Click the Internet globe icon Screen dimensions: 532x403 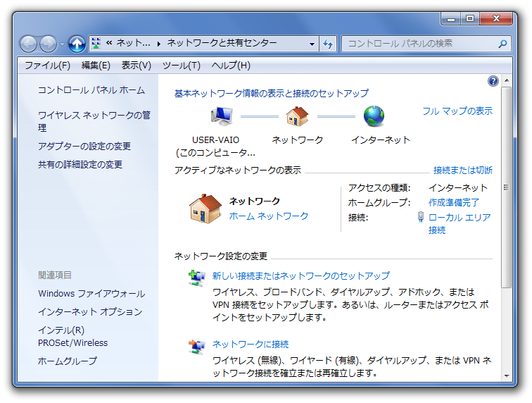pos(374,116)
